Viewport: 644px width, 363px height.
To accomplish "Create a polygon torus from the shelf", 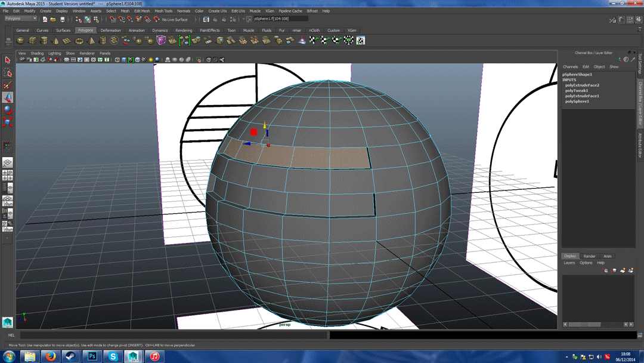I will (79, 40).
